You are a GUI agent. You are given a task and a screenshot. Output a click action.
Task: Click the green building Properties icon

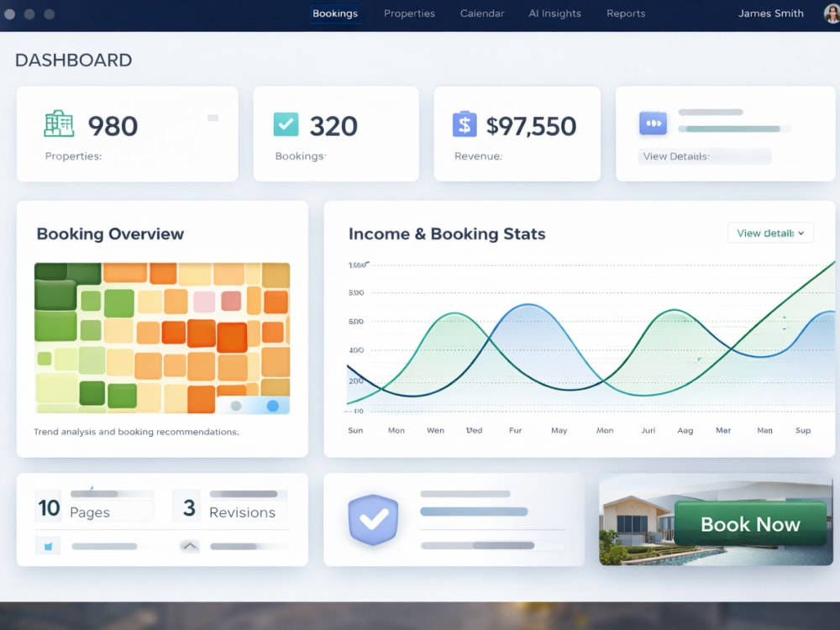point(59,123)
